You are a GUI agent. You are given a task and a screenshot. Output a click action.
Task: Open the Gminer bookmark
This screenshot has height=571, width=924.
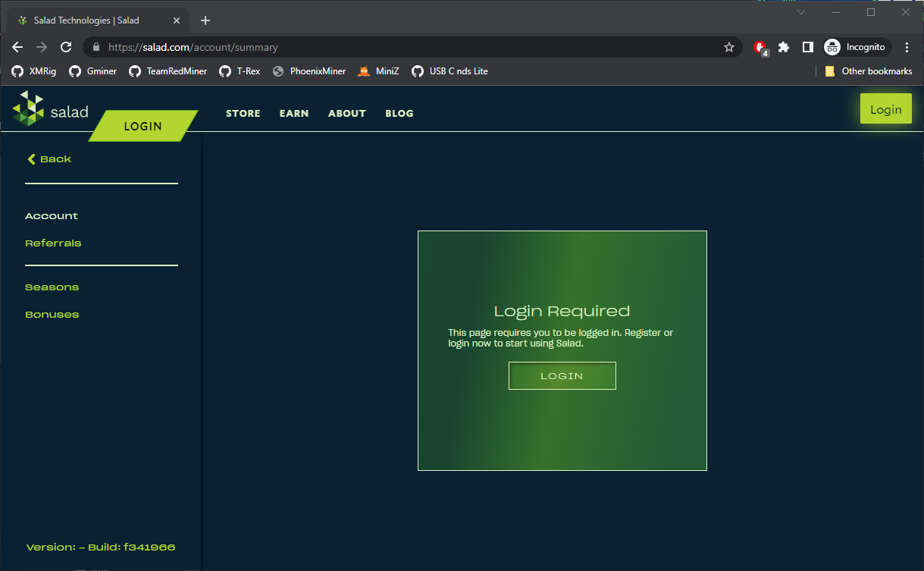[92, 71]
